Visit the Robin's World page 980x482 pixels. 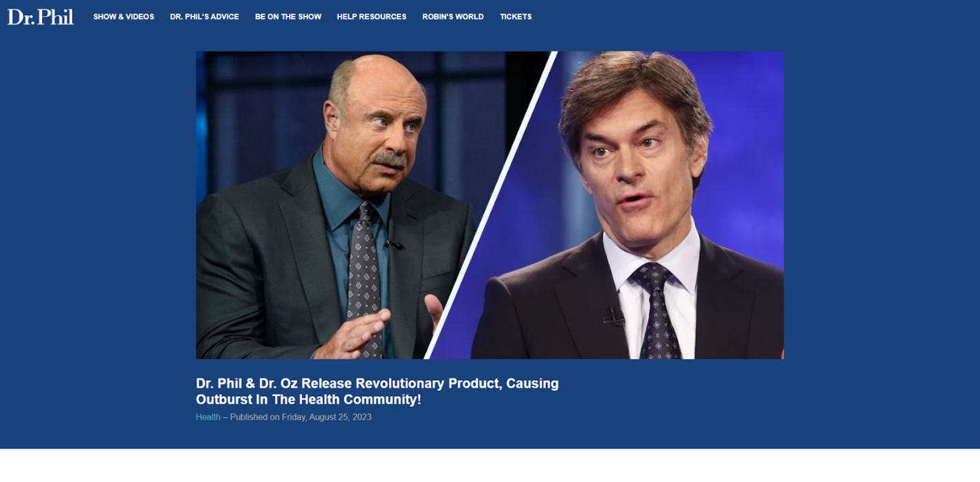pos(453,17)
